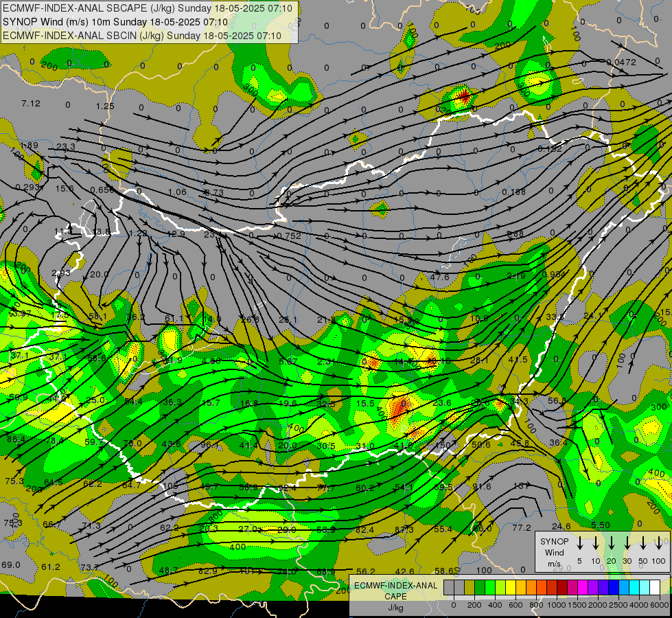Click the 96.4 value on the map
Screen dimensions: 672x618
click(x=210, y=444)
